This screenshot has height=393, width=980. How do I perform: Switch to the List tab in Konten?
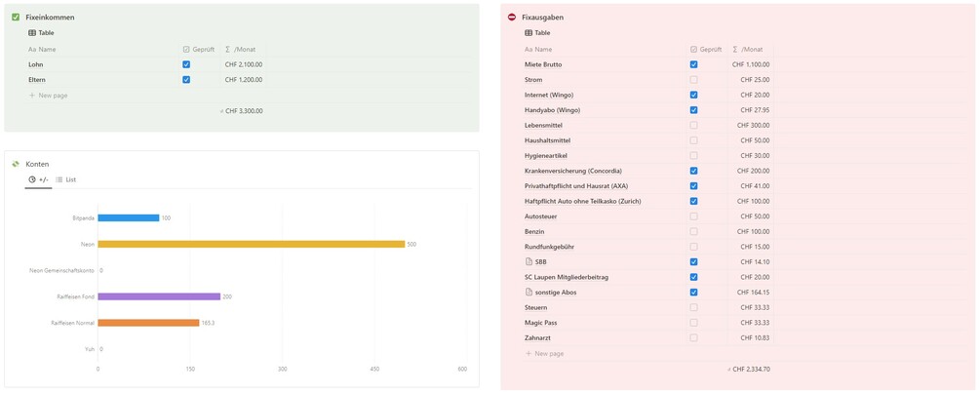click(x=66, y=179)
